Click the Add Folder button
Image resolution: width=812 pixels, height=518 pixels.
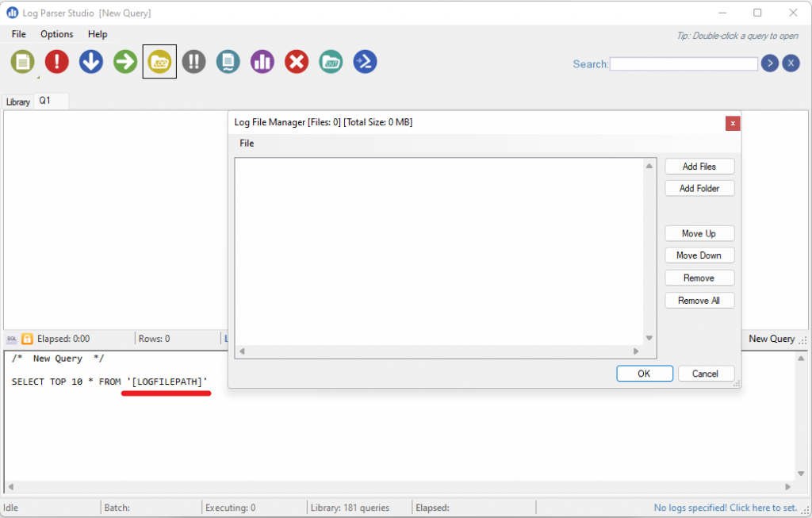point(699,189)
